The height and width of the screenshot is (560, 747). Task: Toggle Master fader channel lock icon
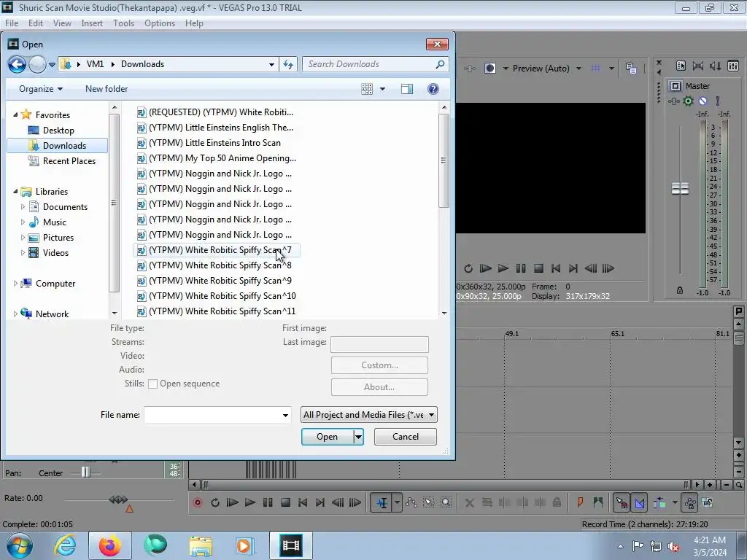(680, 290)
